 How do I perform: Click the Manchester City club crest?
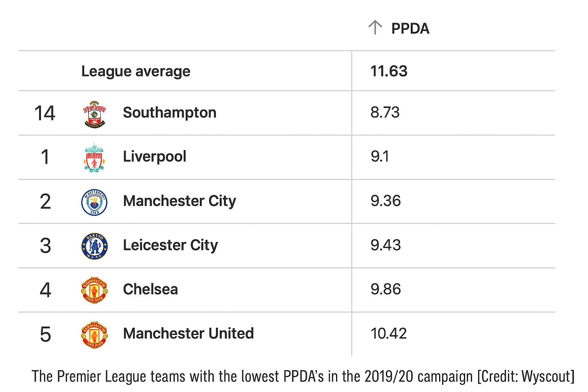click(94, 202)
